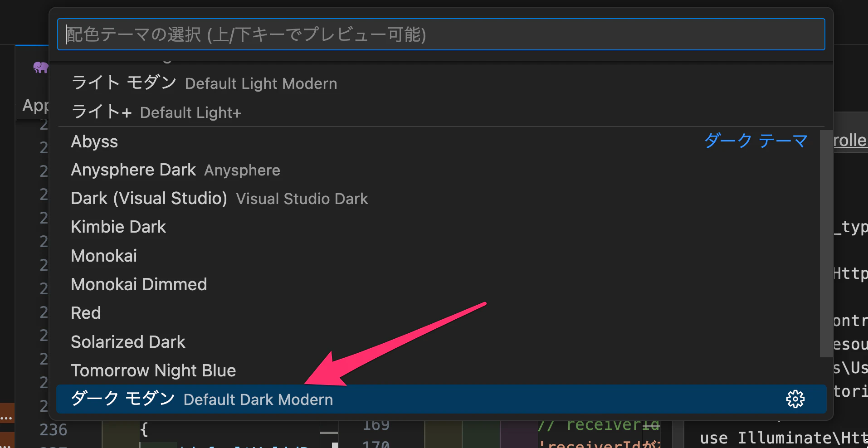
Task: Select the Default Light+ theme
Action: click(x=441, y=112)
